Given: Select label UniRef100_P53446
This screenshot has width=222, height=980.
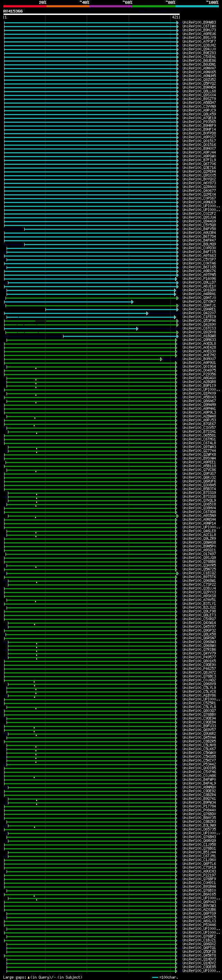Looking at the screenshot, I should 199,925.
